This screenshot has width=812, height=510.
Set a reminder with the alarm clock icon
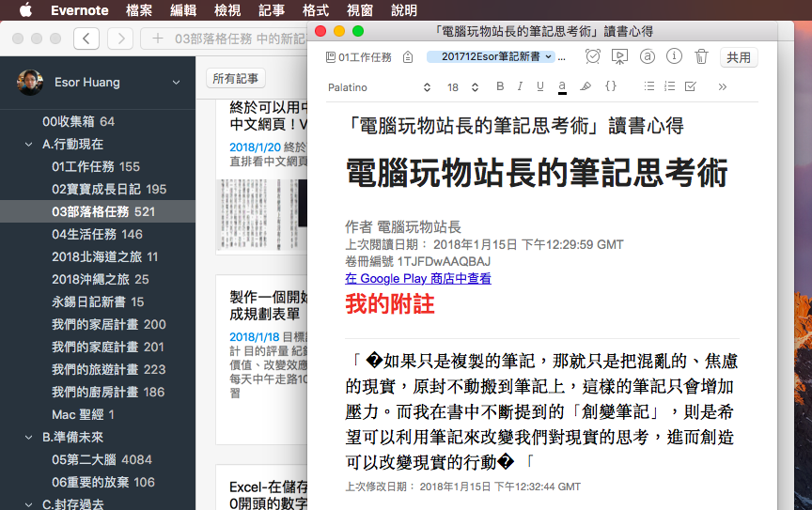point(592,56)
